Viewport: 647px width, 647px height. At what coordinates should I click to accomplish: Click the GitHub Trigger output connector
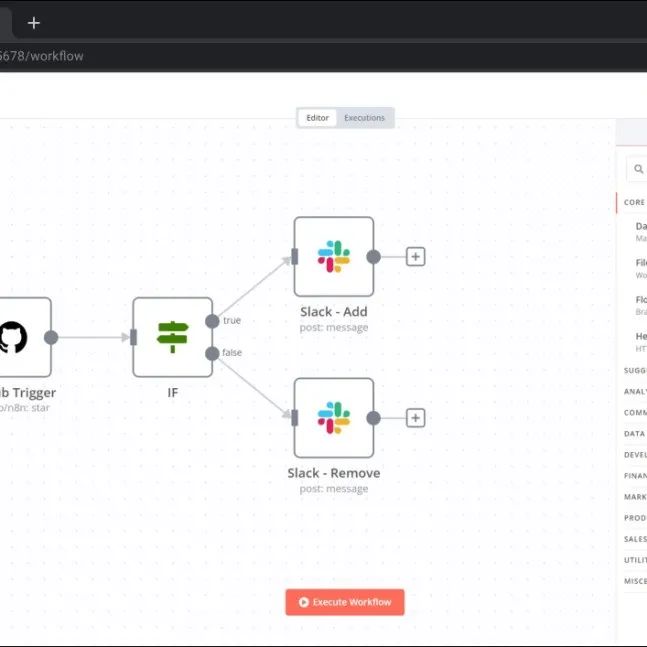51,338
